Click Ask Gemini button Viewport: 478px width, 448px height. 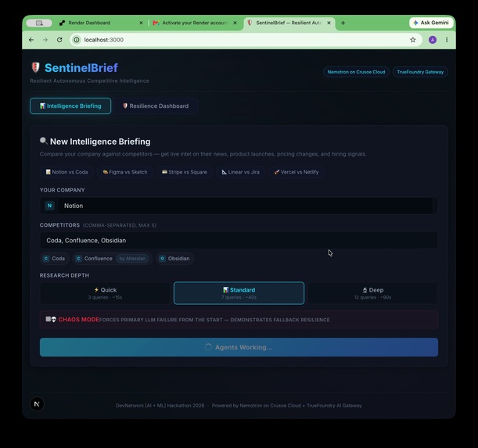[431, 23]
